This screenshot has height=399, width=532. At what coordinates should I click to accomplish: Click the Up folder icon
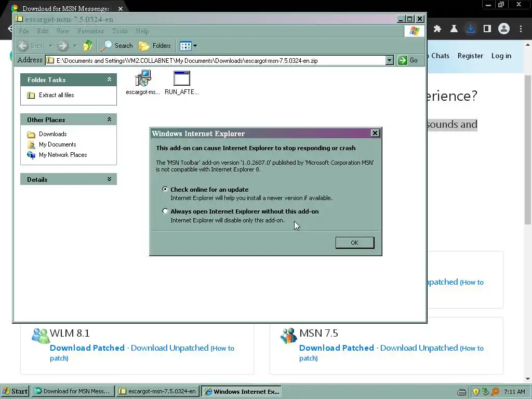click(x=88, y=46)
